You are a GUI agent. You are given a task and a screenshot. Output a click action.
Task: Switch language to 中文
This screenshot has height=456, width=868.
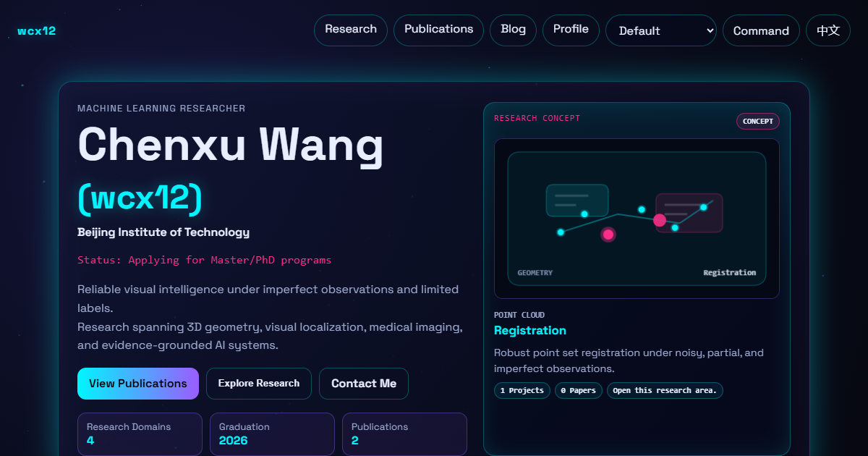[x=828, y=30]
